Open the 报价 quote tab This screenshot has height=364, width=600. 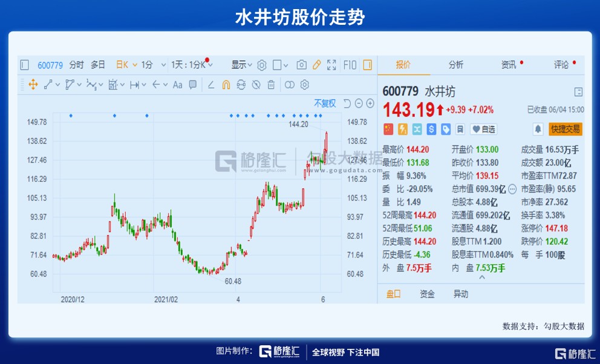pyautogui.click(x=403, y=65)
